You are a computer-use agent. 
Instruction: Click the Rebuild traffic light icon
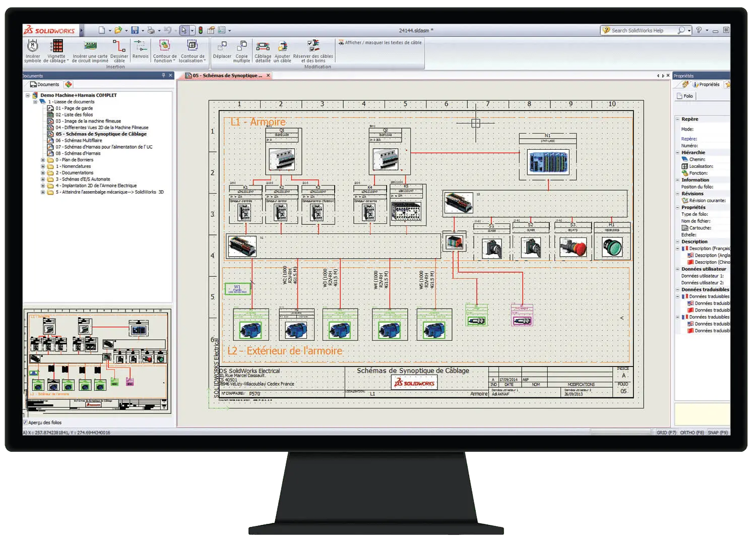pos(201,30)
